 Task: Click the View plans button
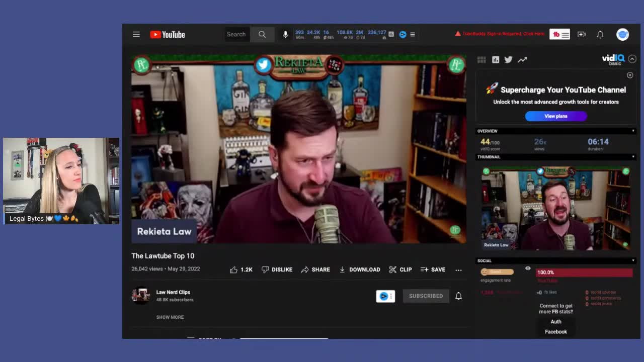[x=556, y=116]
